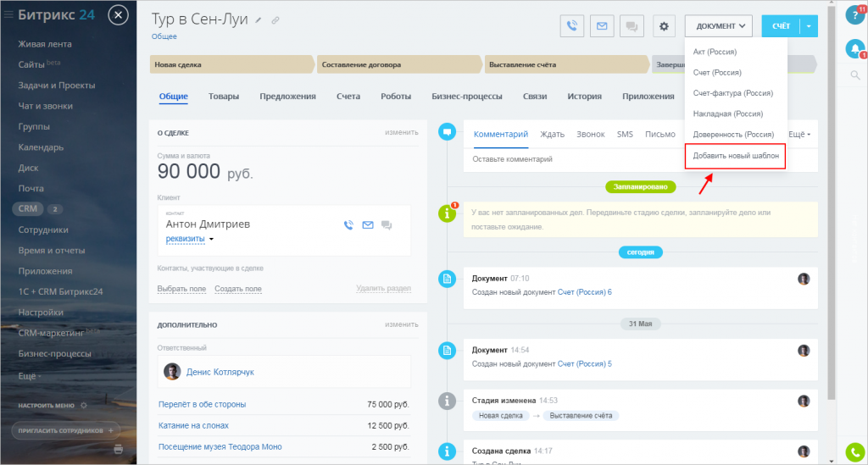
Task: Open the Бизнес-процессы tab
Action: pyautogui.click(x=467, y=97)
